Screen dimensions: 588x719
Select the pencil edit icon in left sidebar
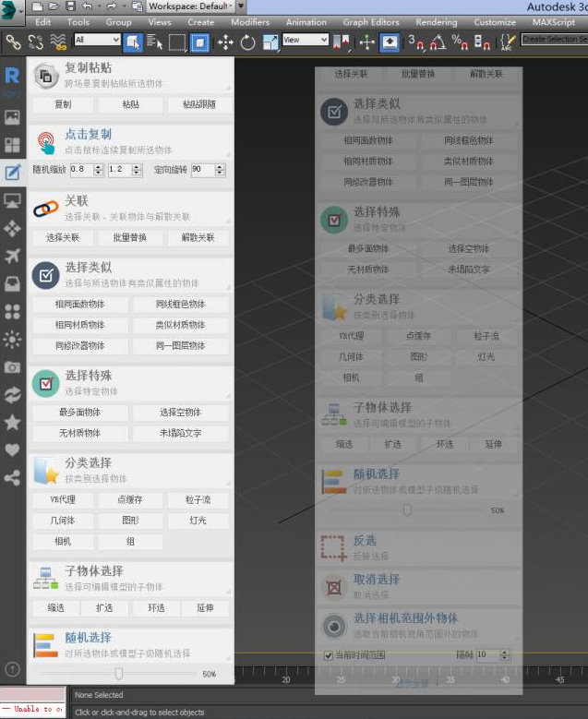tap(12, 173)
